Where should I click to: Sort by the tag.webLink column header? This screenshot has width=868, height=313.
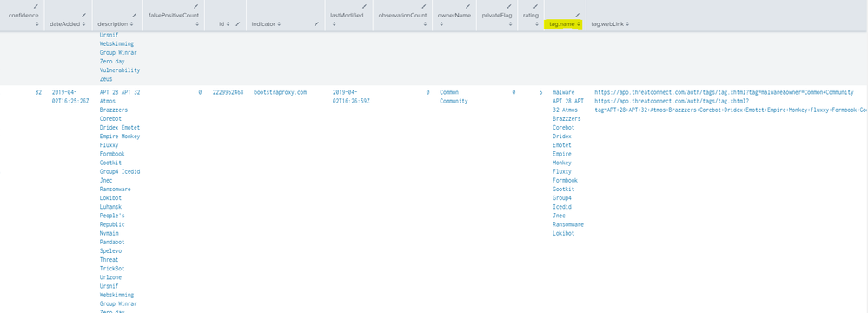tap(609, 23)
